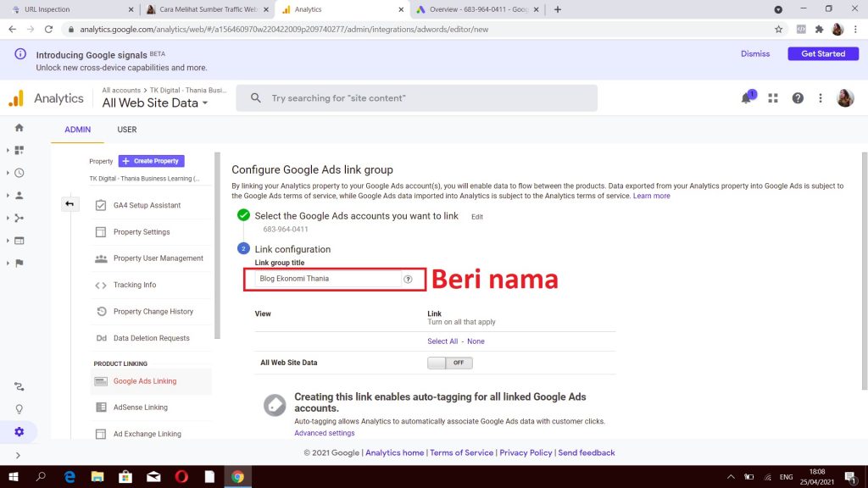Click the Create Property button

[151, 161]
